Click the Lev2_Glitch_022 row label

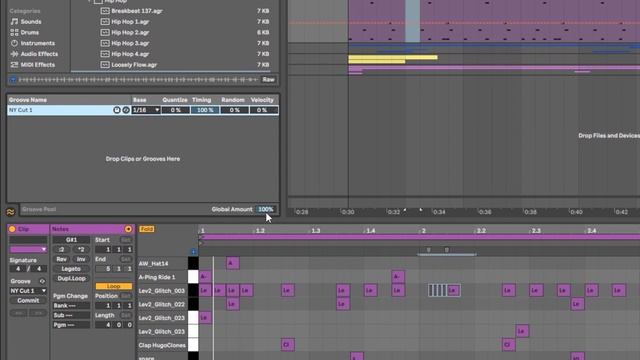162,304
